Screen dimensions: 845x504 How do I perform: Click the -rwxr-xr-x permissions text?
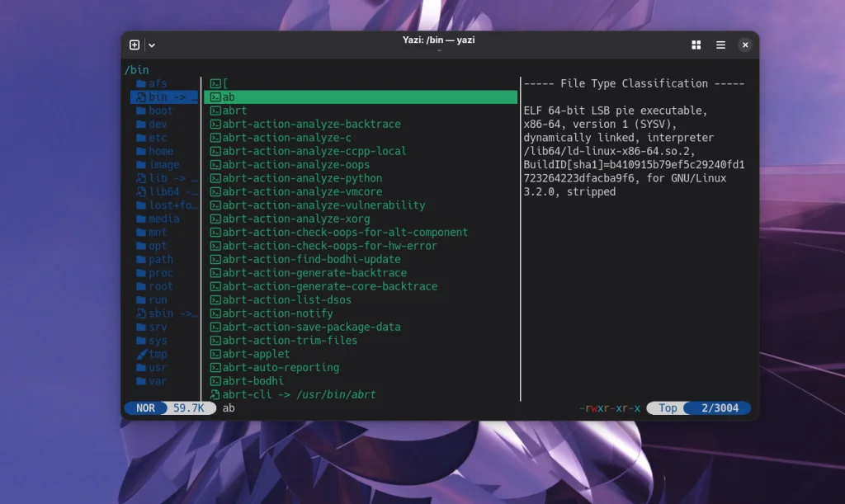point(610,408)
